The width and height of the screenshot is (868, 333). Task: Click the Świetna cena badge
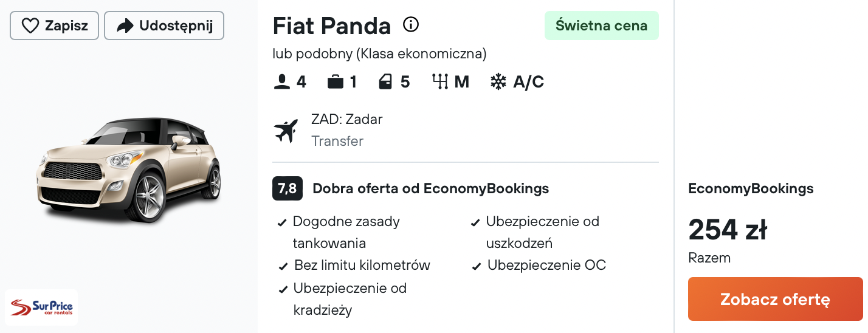coord(602,26)
